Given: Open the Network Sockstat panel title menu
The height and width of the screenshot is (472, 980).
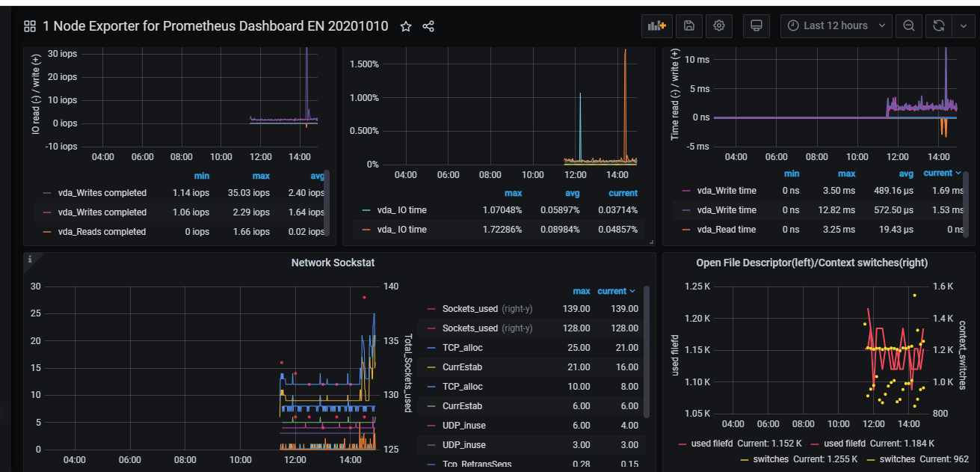Looking at the screenshot, I should click(333, 263).
